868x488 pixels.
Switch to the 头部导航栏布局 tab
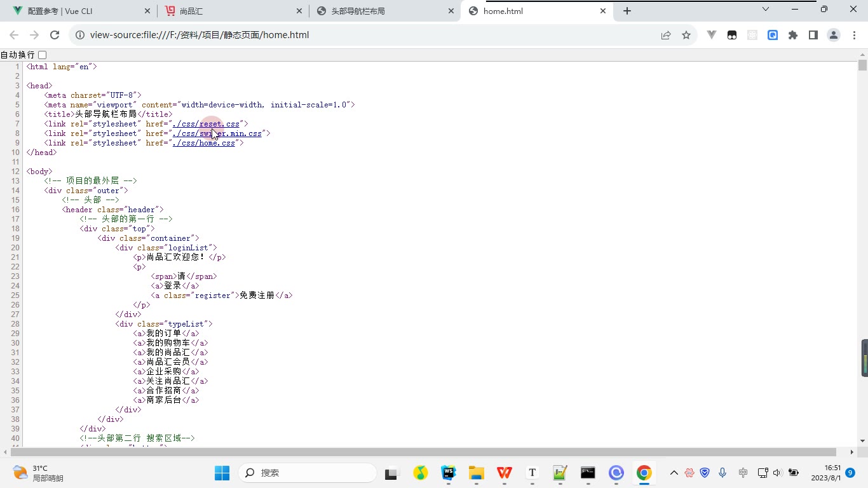click(386, 11)
